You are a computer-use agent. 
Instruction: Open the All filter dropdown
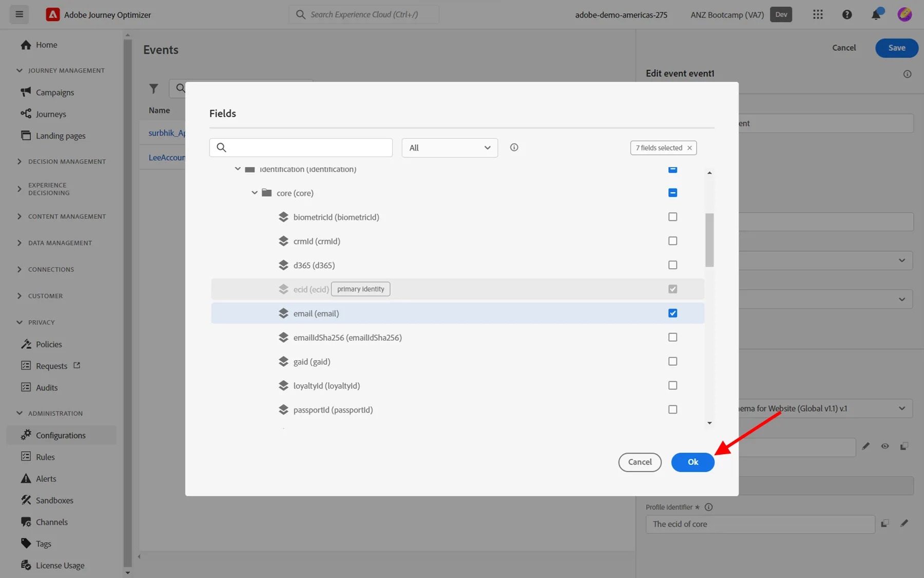(450, 148)
